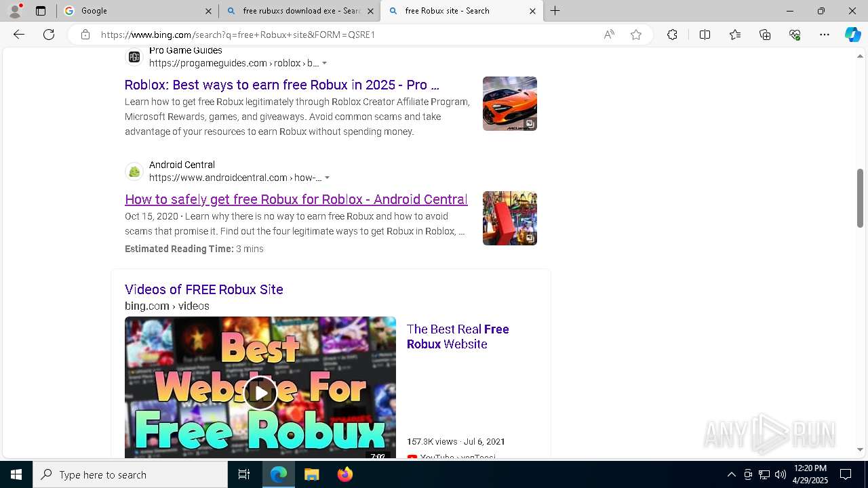Open Collections icon

click(x=765, y=35)
